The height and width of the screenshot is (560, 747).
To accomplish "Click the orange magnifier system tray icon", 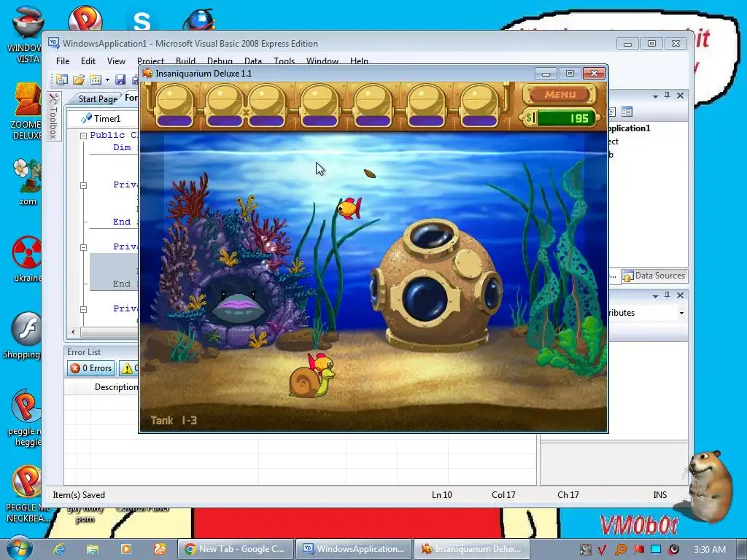I will click(620, 550).
